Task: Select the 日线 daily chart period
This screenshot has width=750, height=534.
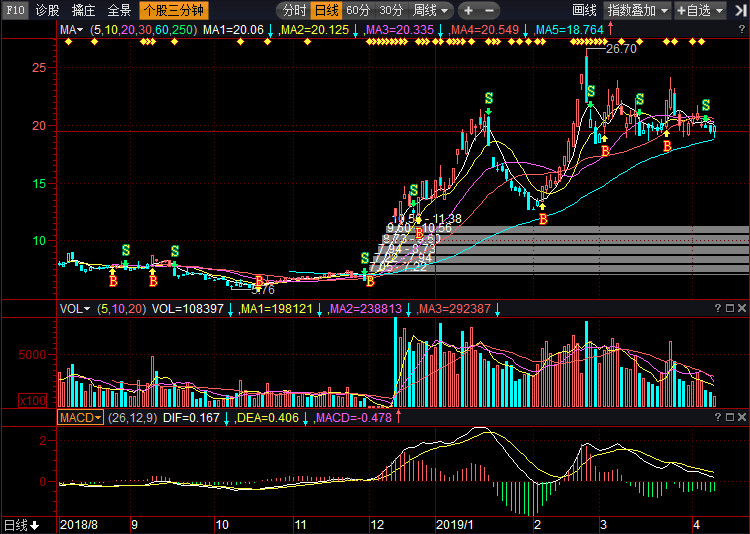Action: click(x=326, y=10)
